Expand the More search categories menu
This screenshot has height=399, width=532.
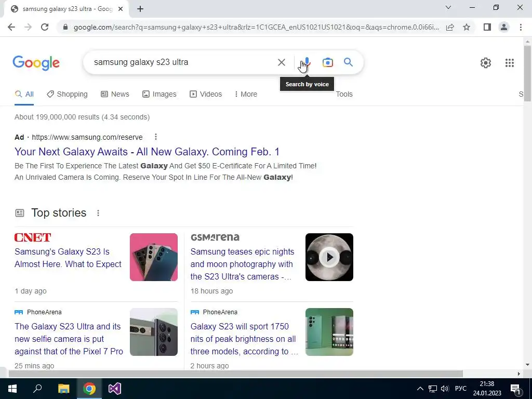click(246, 95)
